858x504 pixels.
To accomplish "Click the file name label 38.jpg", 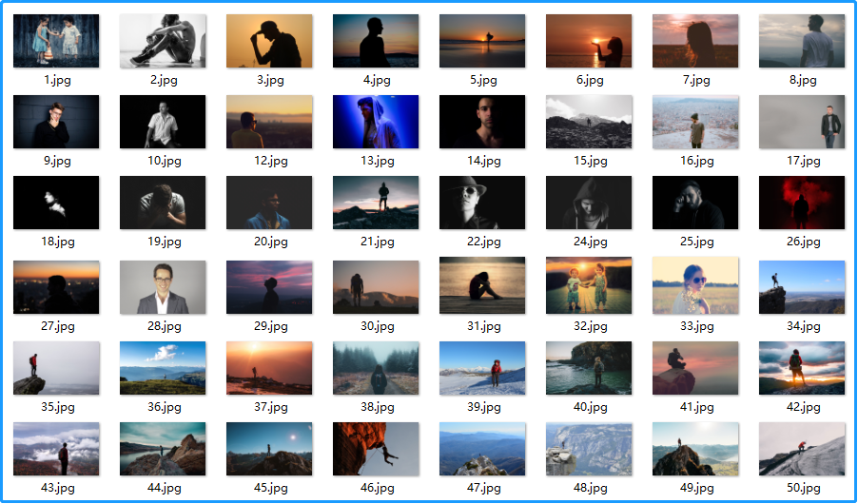I will click(377, 407).
